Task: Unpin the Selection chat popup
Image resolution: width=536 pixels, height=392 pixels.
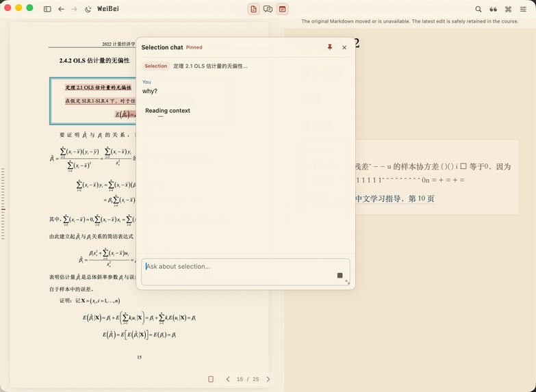Action: [x=330, y=47]
